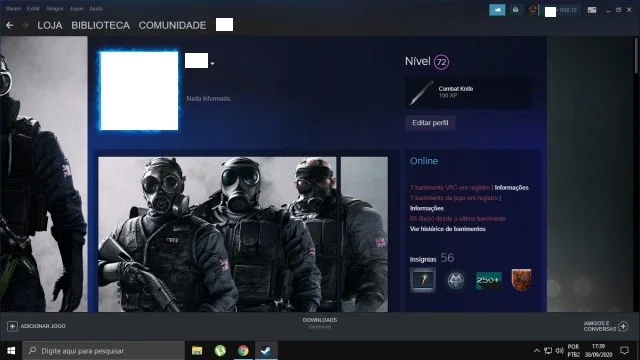Open the network status tray icon
This screenshot has height=360, width=640.
[x=548, y=351]
